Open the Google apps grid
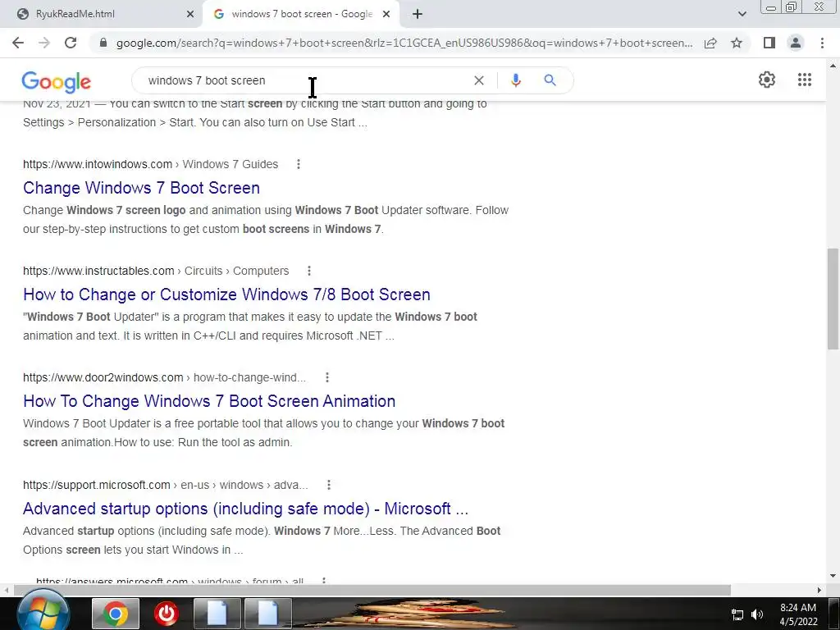840x630 pixels. pos(805,80)
